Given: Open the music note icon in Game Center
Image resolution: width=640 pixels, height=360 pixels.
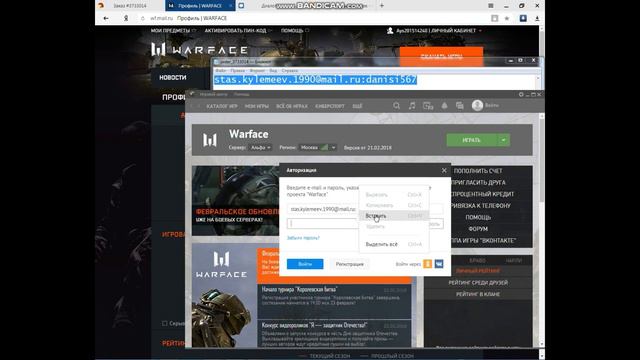Looking at the screenshot, I should point(412,106).
